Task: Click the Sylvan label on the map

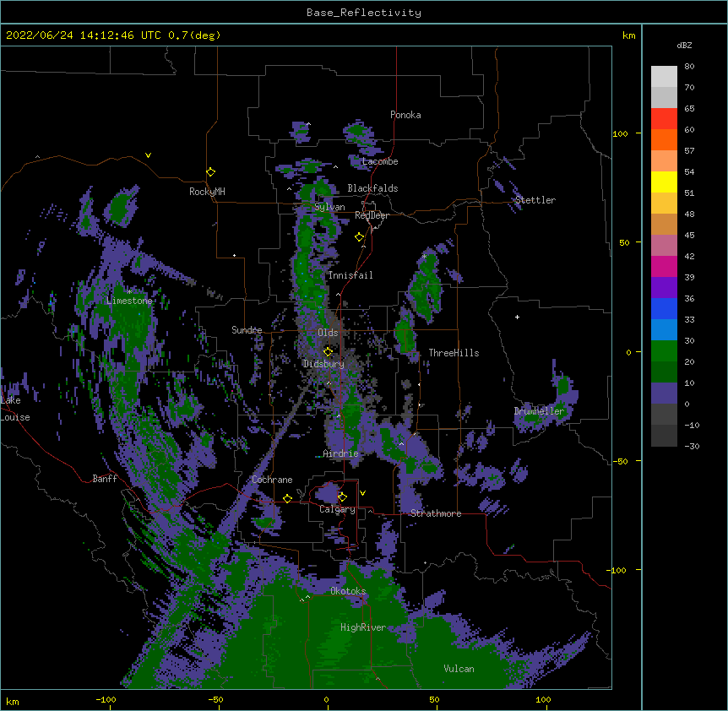Action: pyautogui.click(x=329, y=207)
